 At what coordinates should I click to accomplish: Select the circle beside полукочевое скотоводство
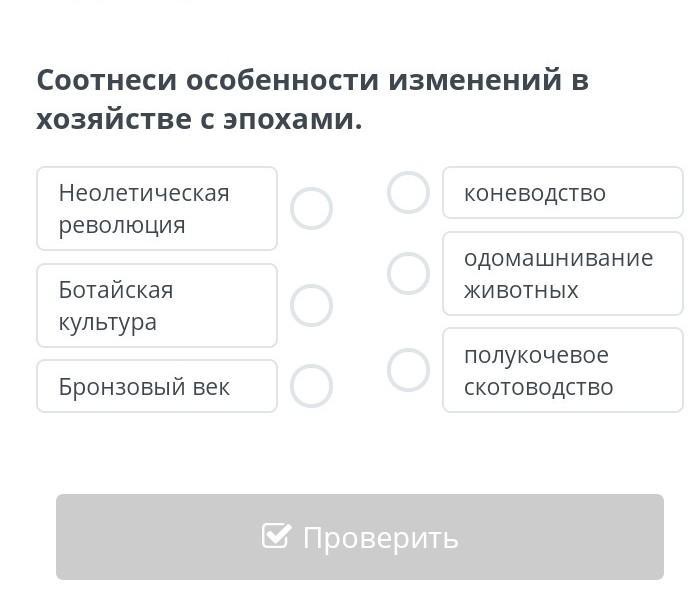pos(408,370)
